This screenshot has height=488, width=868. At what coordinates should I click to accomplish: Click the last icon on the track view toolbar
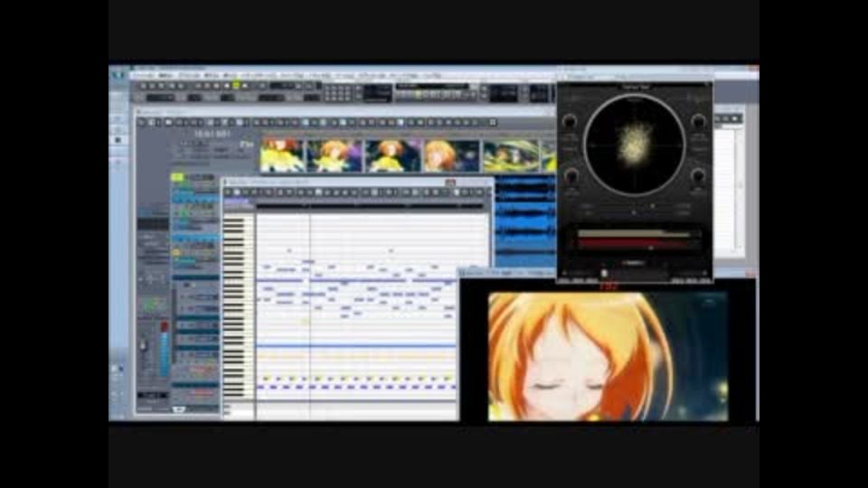pyautogui.click(x=492, y=122)
